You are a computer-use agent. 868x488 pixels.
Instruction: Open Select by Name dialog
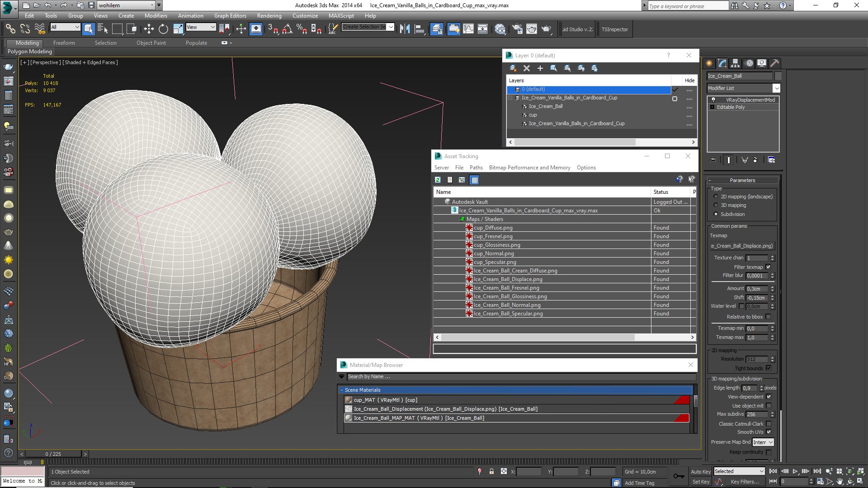pos(103,29)
